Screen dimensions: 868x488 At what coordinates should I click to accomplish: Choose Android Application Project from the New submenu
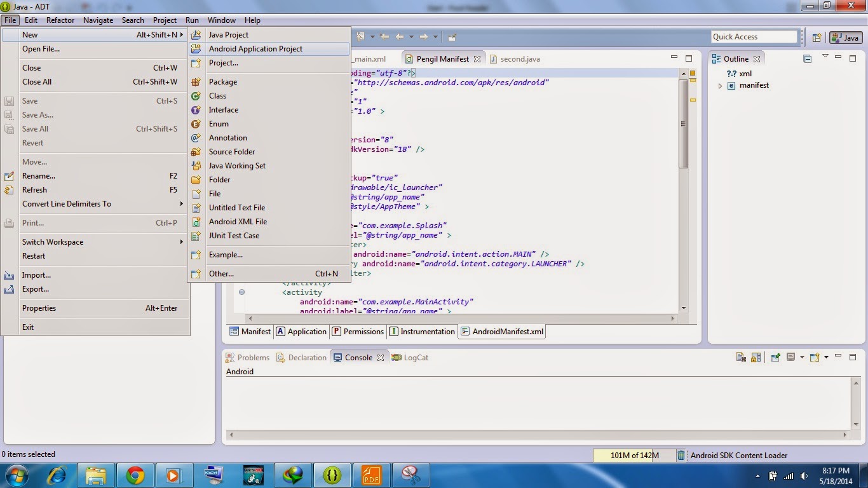click(269, 49)
